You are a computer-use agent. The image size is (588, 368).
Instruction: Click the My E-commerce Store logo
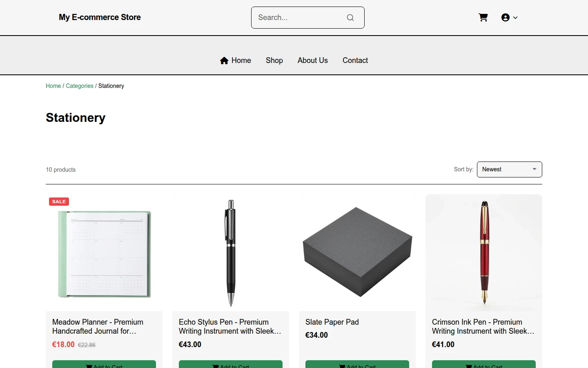click(100, 17)
